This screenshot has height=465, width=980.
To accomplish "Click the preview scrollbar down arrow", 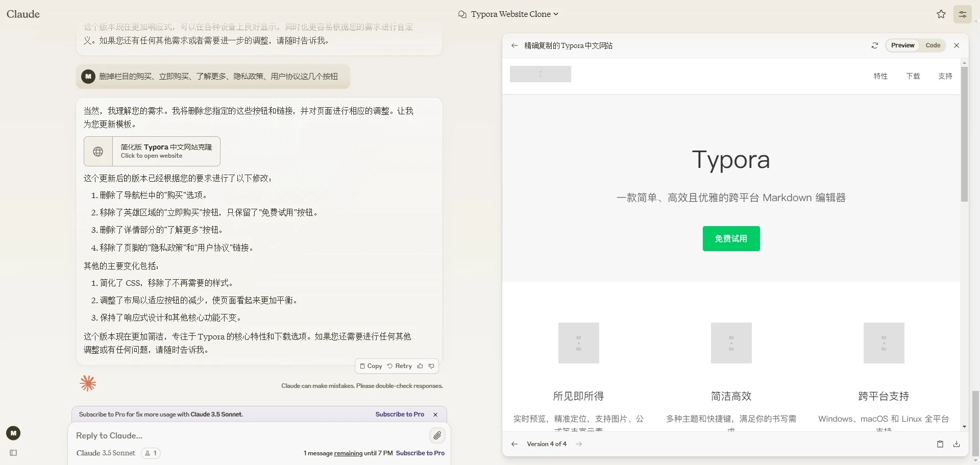I will coord(964,427).
